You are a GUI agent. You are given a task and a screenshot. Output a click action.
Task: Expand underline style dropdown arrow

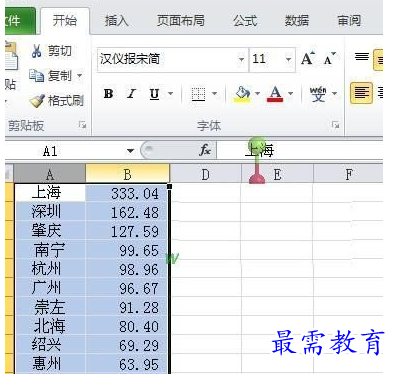(170, 93)
